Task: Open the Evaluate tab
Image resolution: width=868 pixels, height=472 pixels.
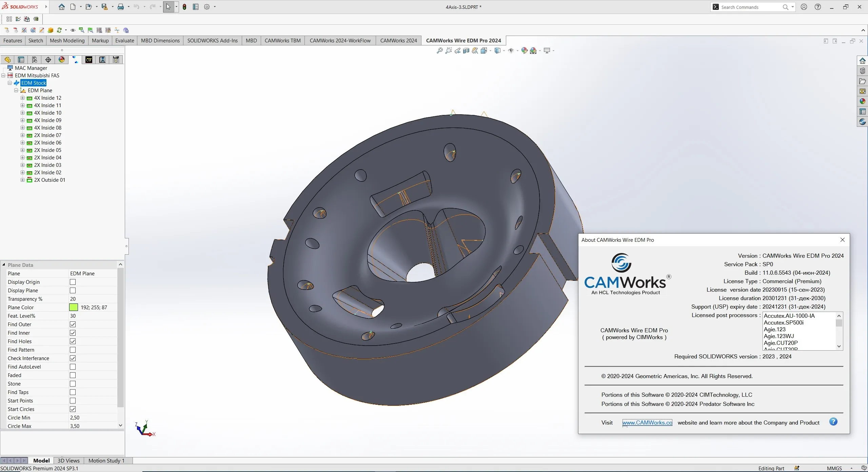Action: click(124, 41)
